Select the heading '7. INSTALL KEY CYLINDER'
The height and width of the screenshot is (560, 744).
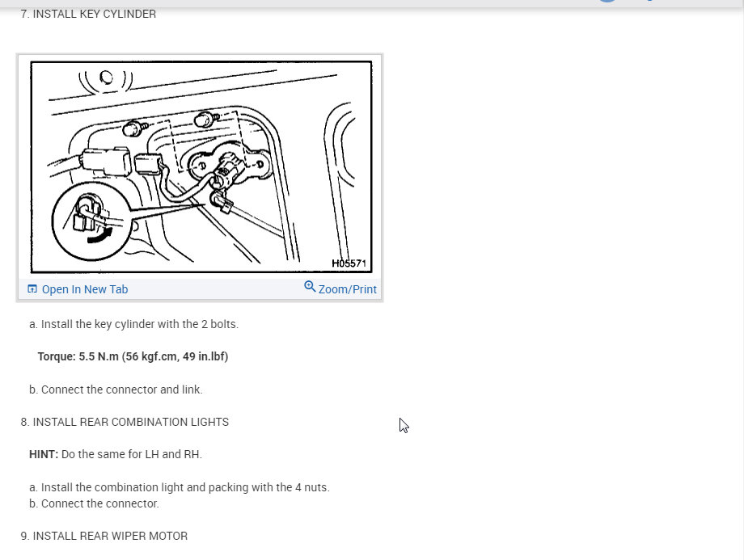tap(88, 15)
